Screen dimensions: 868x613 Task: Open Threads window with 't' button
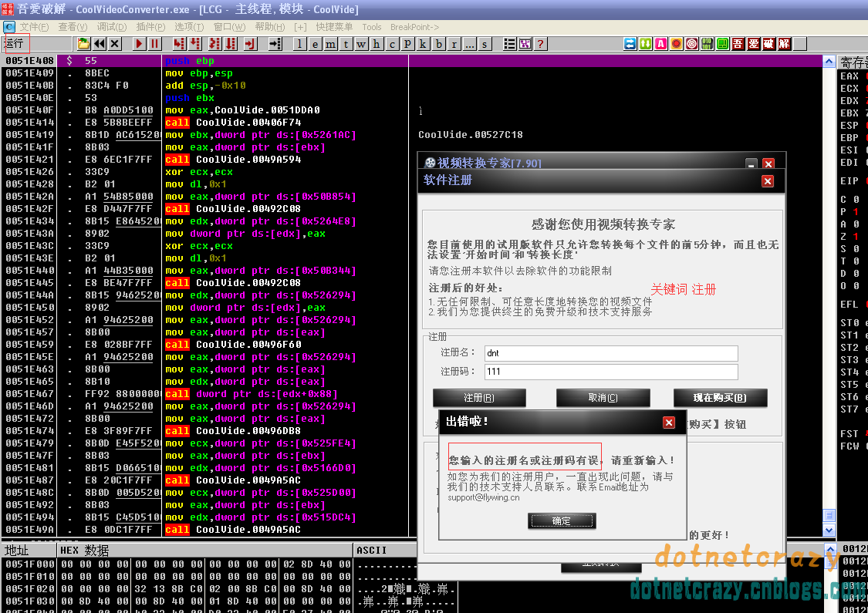(x=346, y=44)
